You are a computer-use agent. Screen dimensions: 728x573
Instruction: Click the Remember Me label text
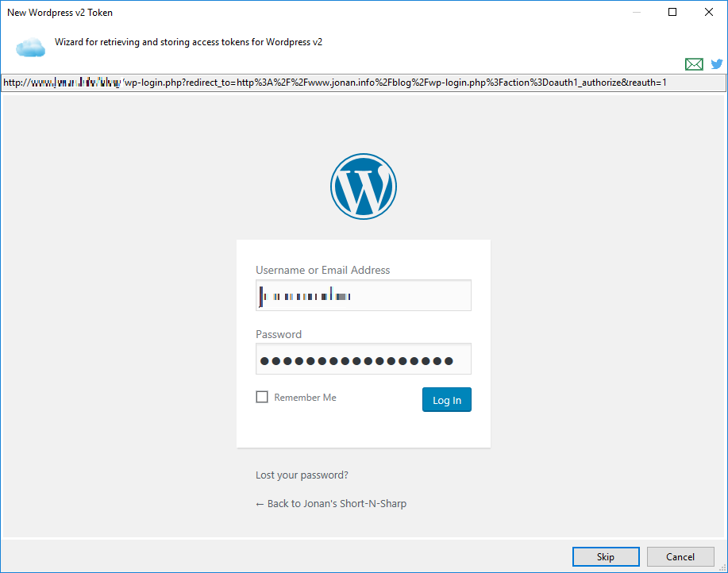pyautogui.click(x=305, y=398)
